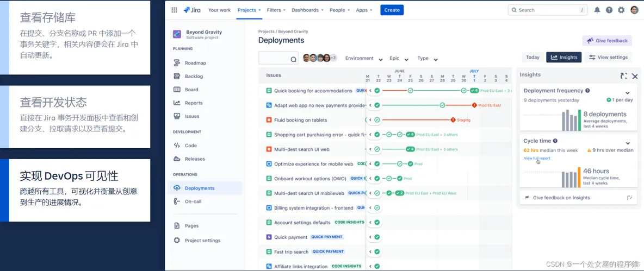
Task: Click the 查看存储库 card
Action: tap(75, 37)
